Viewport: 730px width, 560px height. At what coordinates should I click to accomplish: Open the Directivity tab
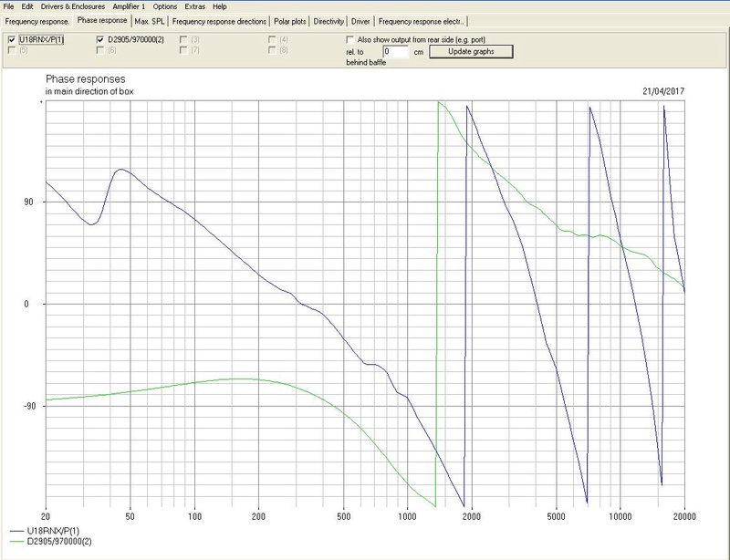coord(328,21)
